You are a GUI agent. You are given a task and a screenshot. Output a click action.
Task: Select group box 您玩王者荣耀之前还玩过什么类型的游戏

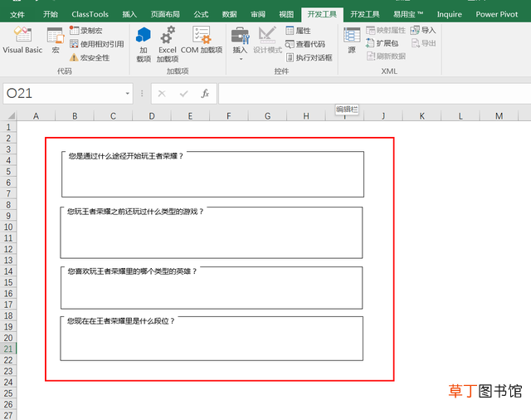click(x=212, y=232)
